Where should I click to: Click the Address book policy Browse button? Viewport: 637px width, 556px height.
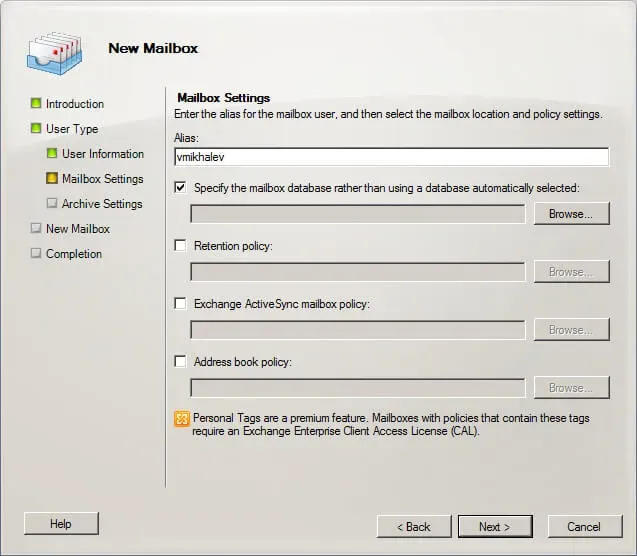(572, 387)
